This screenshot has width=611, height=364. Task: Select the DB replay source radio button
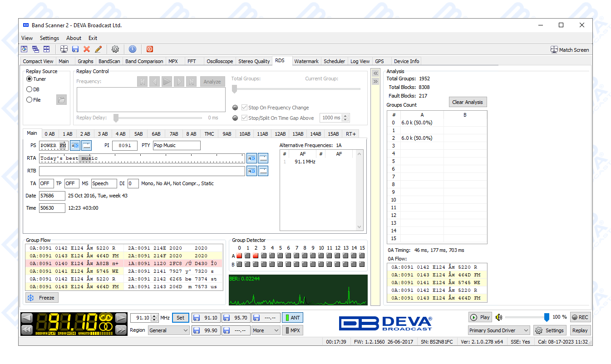pos(30,89)
